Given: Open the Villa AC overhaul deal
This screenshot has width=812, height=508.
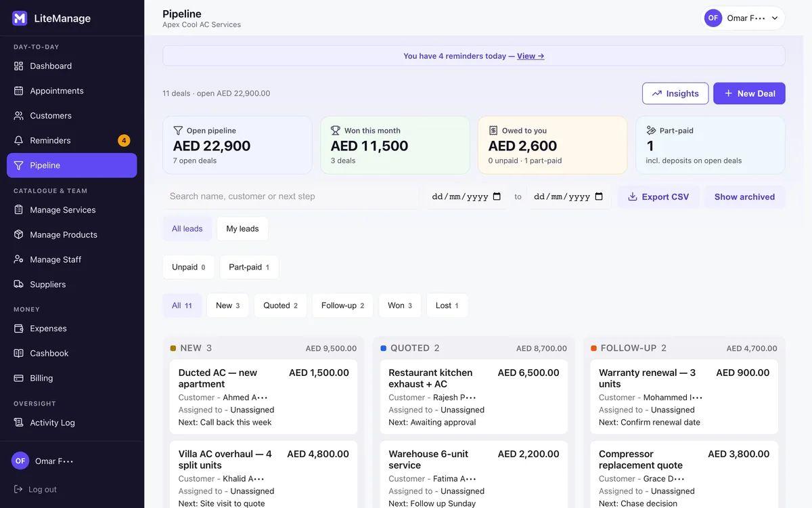Looking at the screenshot, I should [x=263, y=475].
